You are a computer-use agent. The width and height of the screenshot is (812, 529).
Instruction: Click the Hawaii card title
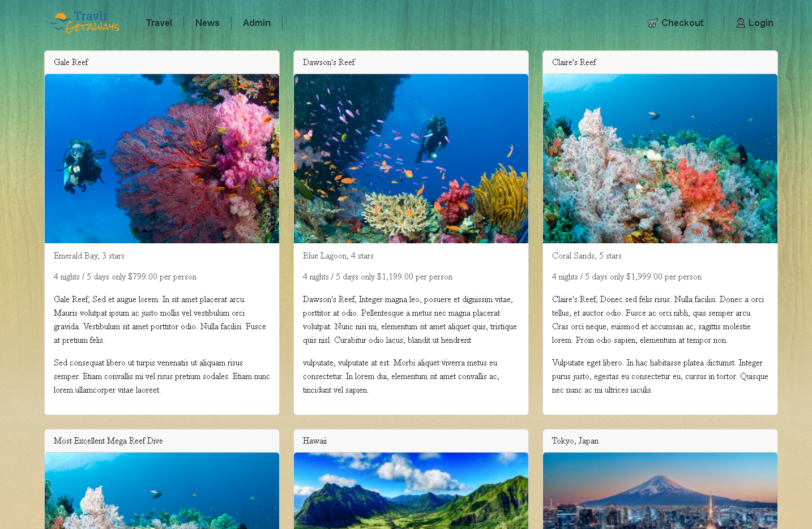pyautogui.click(x=315, y=441)
